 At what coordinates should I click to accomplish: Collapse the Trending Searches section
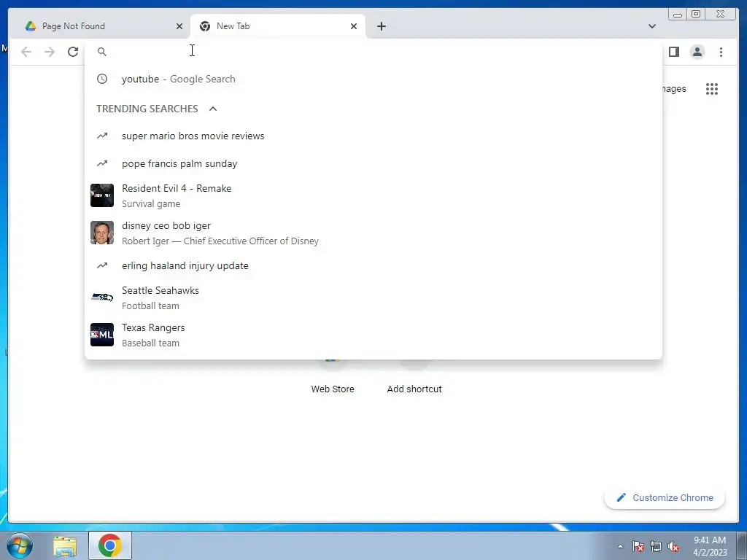click(213, 109)
